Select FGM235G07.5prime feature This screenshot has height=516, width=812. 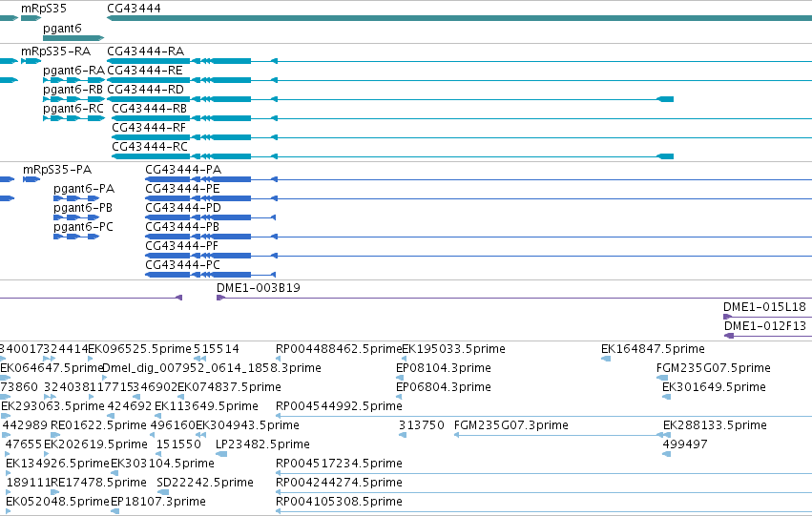713,368
